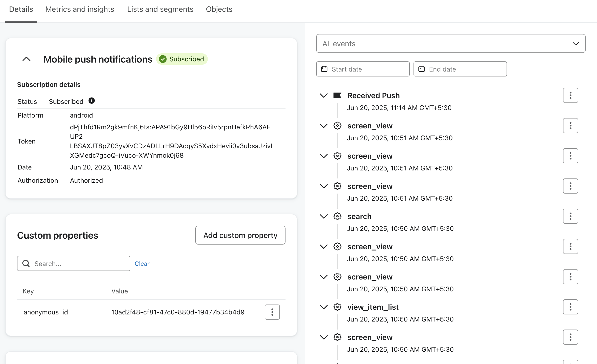
Task: Open the options menu for anonymous_id
Action: point(272,312)
